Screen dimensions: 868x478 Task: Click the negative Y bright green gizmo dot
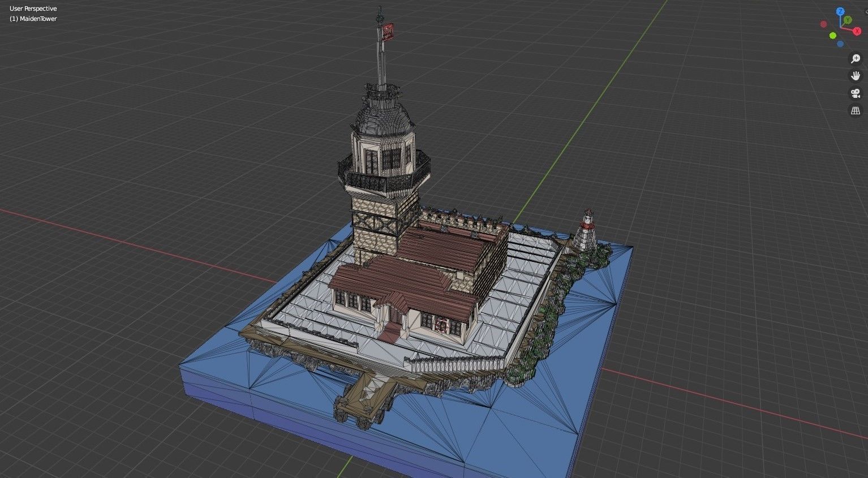click(x=833, y=36)
